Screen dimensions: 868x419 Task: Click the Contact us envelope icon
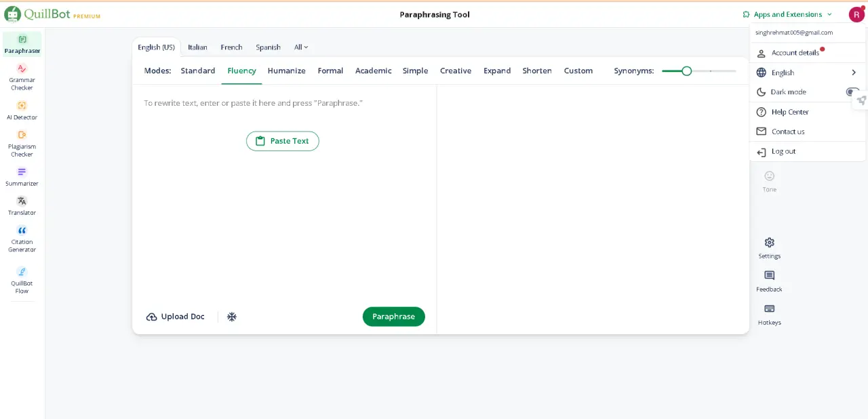(x=761, y=132)
